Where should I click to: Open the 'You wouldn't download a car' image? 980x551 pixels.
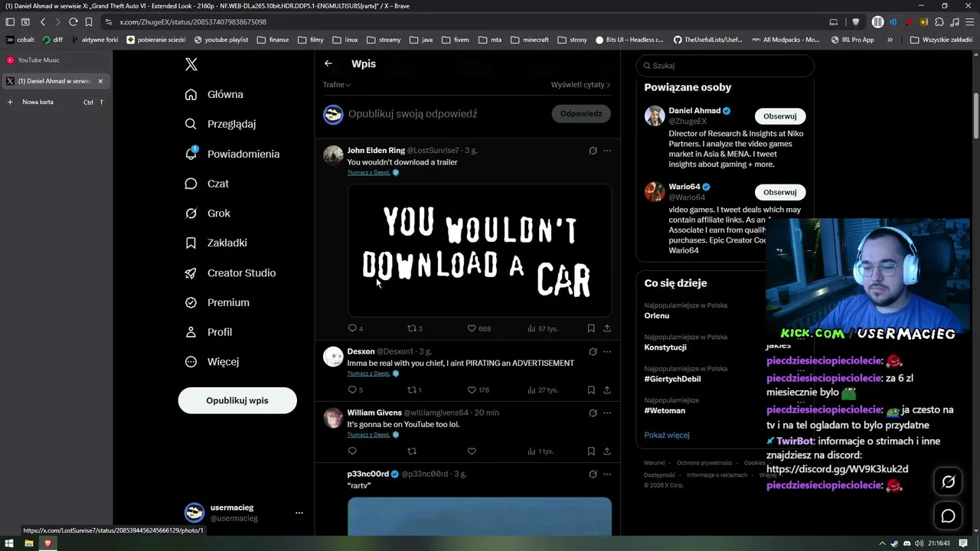click(479, 249)
